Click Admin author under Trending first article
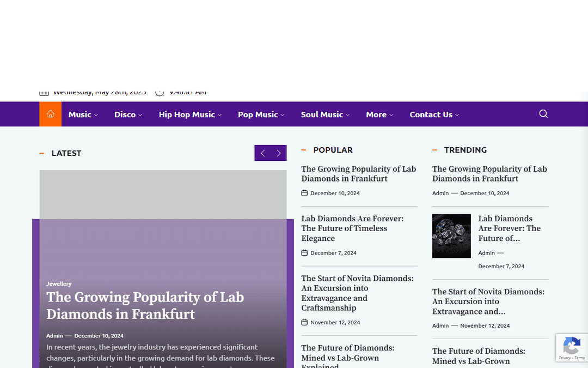 (440, 193)
